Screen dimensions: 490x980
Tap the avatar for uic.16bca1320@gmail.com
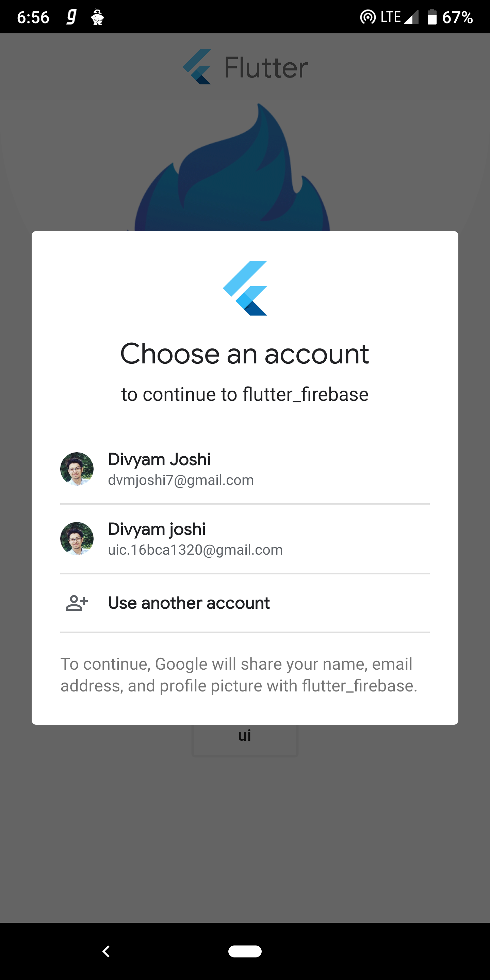[x=77, y=538]
